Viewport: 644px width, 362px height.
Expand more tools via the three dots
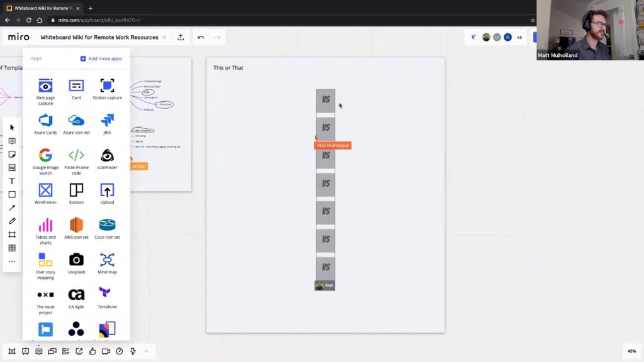click(12, 261)
